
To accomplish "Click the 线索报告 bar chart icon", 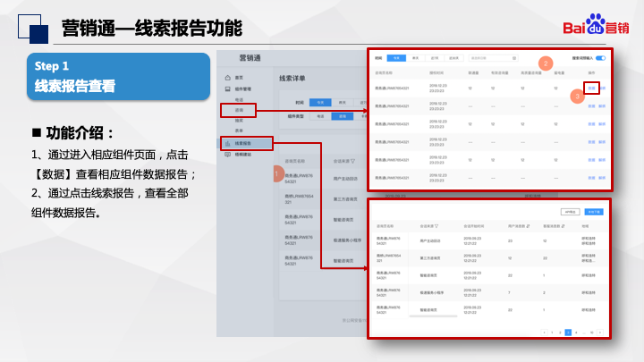I will click(x=228, y=143).
